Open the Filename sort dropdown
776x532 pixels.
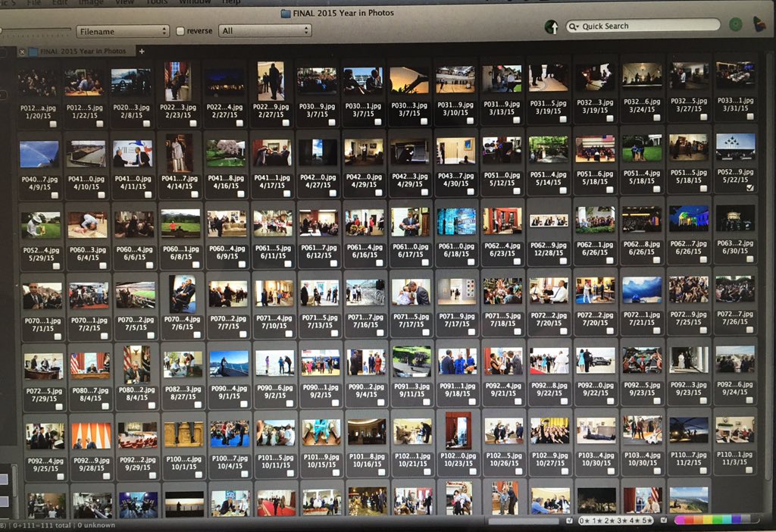pos(123,31)
